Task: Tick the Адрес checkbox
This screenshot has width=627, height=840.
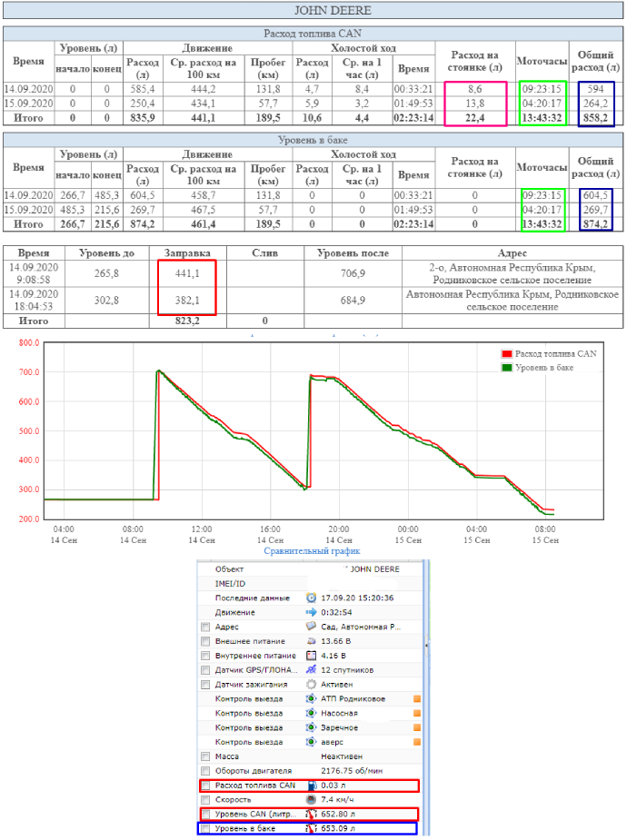Action: click(205, 628)
